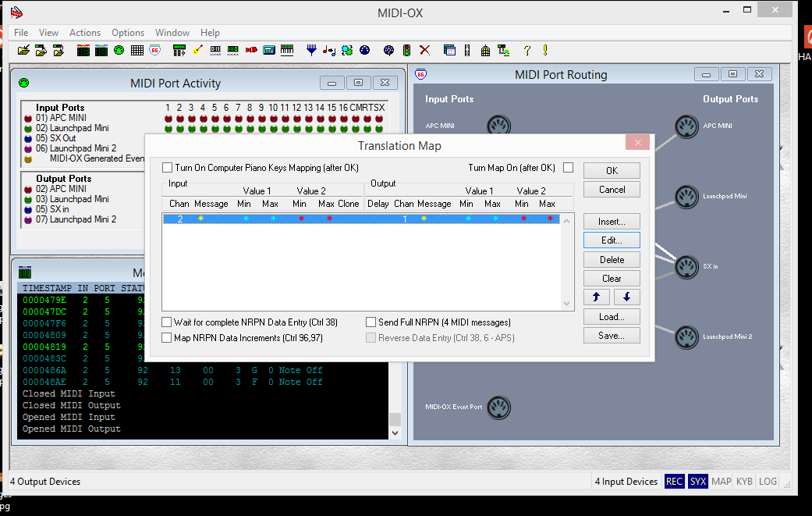Open Port Routing via route 66 toolbar icon
This screenshot has width=812, height=516.
point(154,50)
